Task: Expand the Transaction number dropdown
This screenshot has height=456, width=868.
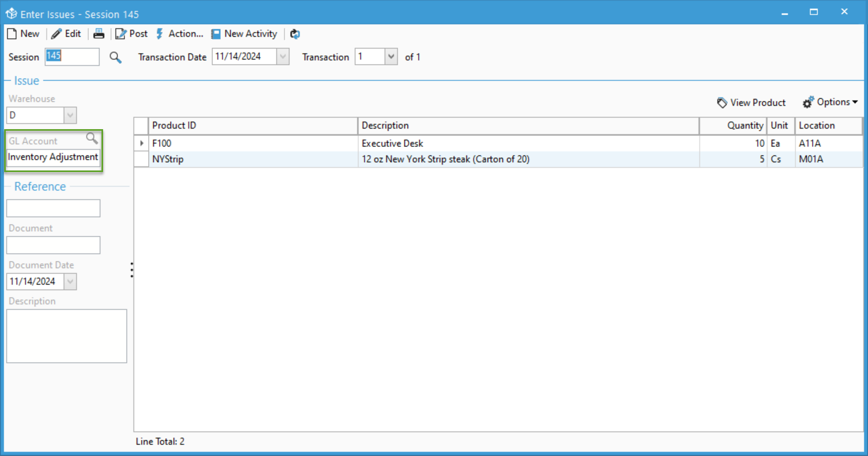Action: (x=391, y=56)
